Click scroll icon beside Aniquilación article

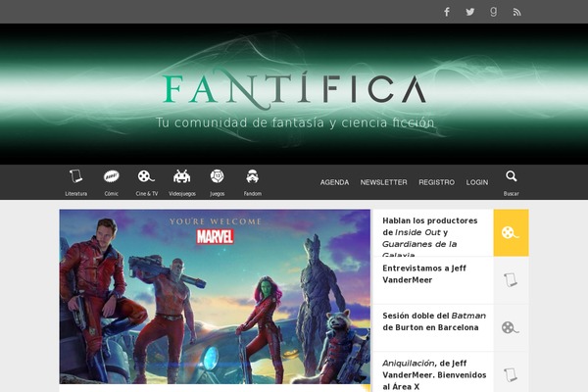click(x=511, y=373)
